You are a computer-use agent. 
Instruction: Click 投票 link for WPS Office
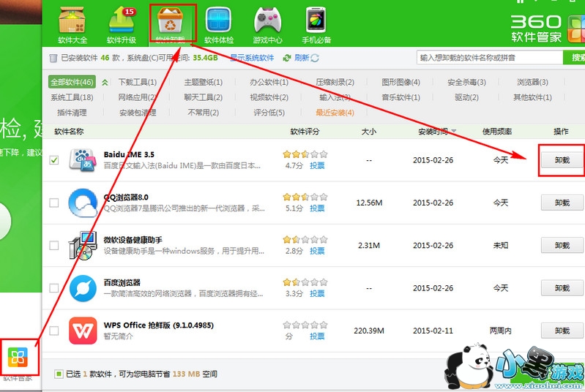317,336
